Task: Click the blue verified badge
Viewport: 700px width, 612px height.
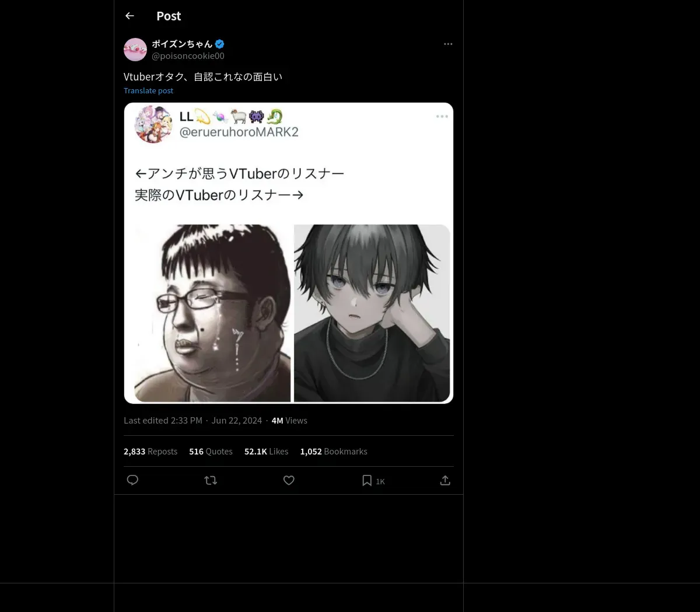Action: point(220,44)
